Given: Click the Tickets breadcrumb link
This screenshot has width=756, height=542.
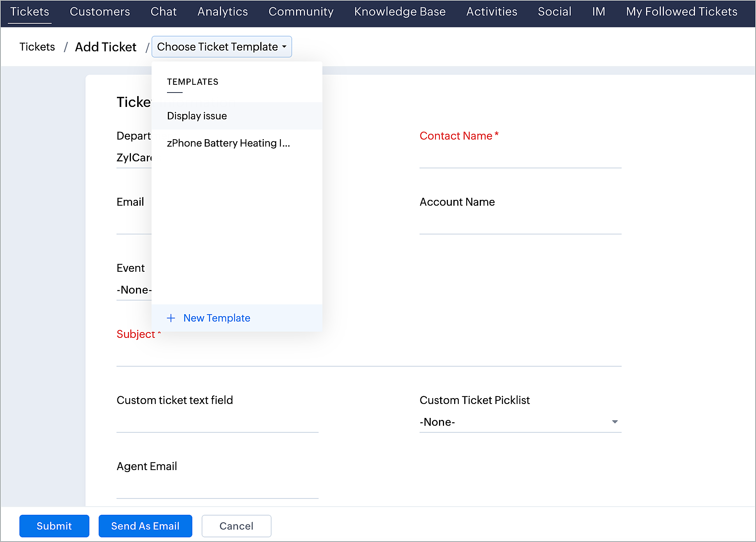Looking at the screenshot, I should 37,47.
